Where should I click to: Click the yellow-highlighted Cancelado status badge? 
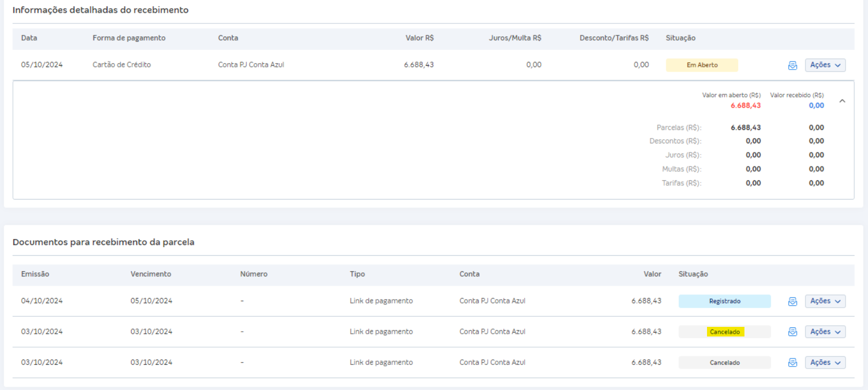coord(725,332)
